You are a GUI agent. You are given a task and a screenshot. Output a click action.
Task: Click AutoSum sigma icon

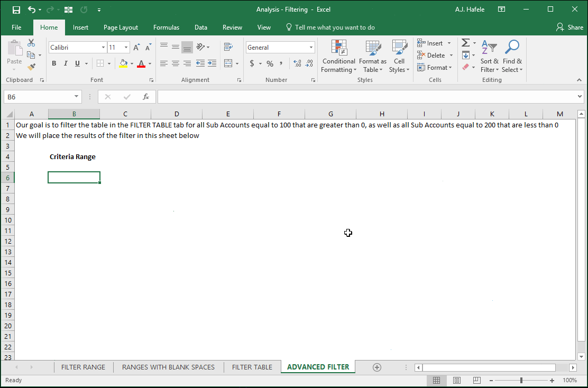[466, 43]
